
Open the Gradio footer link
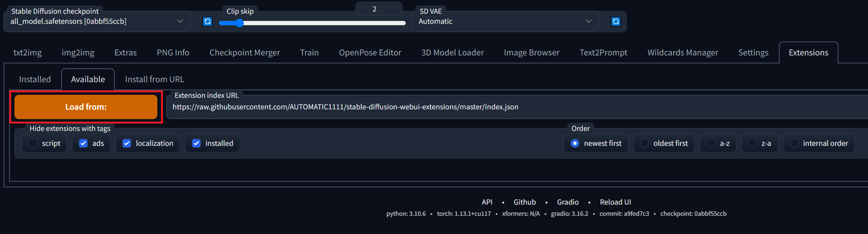(568, 202)
